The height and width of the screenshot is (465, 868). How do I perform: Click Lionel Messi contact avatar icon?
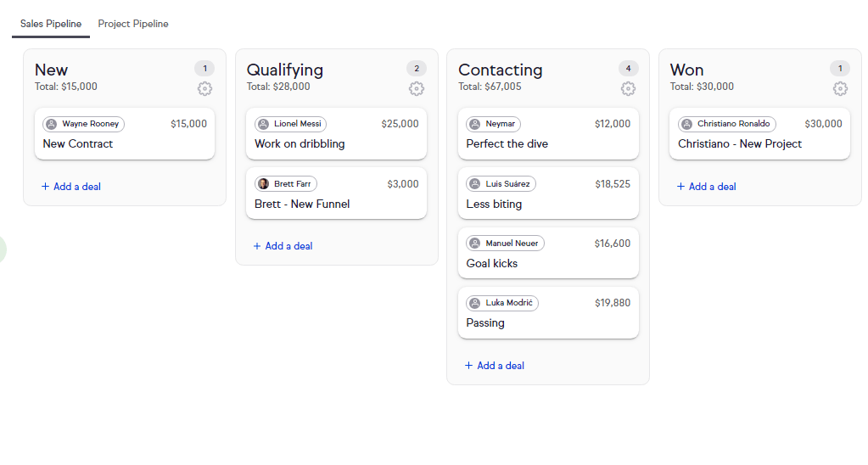pos(264,124)
